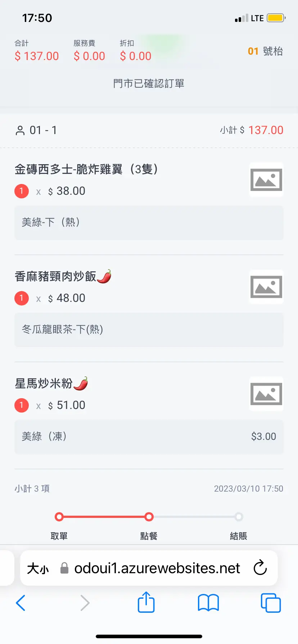Viewport: 298px width, 644px height.
Task: Tap the lock icon in address bar
Action: pos(64,568)
